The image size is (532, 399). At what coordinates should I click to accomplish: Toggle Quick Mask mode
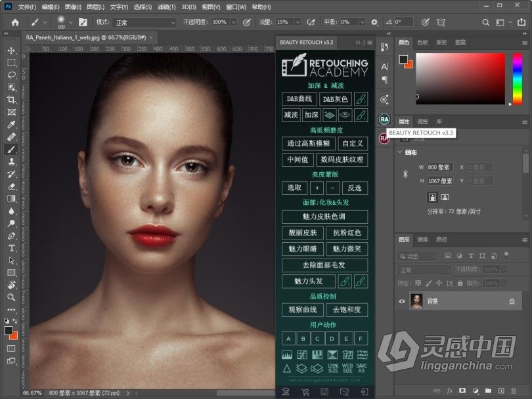pos(11,348)
